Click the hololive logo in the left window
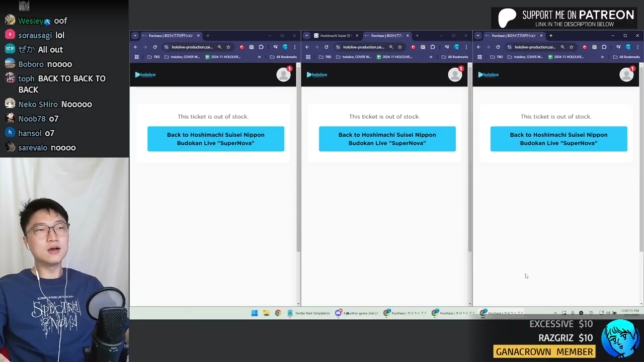 pyautogui.click(x=145, y=74)
